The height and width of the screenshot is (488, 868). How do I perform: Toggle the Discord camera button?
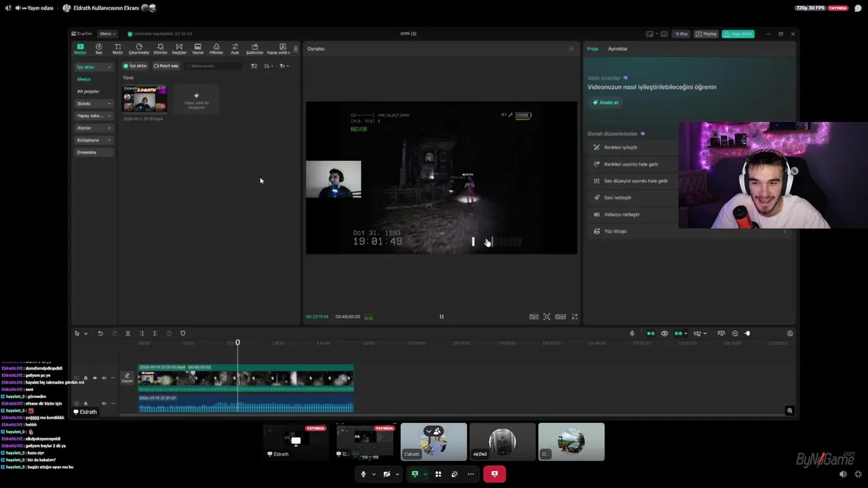tap(387, 474)
